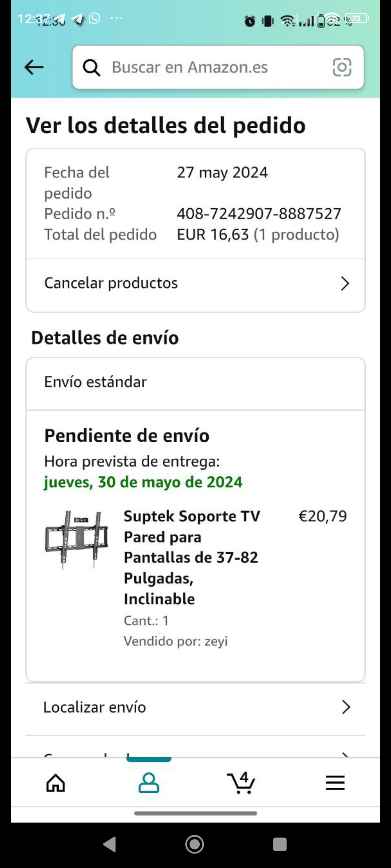Open camera lens search icon
391x868 pixels.
[342, 68]
